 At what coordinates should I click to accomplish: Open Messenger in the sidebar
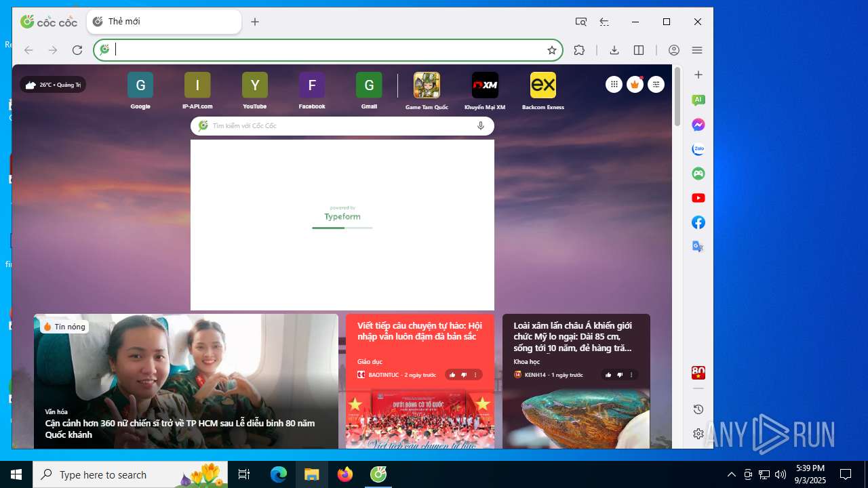(x=698, y=125)
